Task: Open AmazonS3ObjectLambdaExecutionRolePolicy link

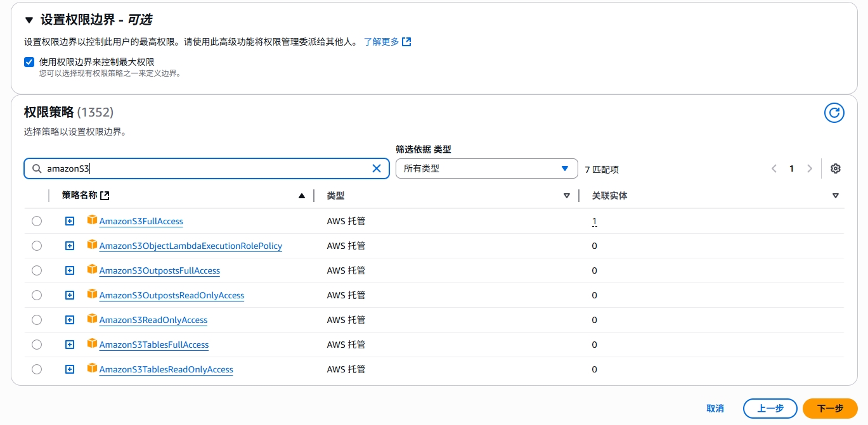Action: pyautogui.click(x=191, y=246)
